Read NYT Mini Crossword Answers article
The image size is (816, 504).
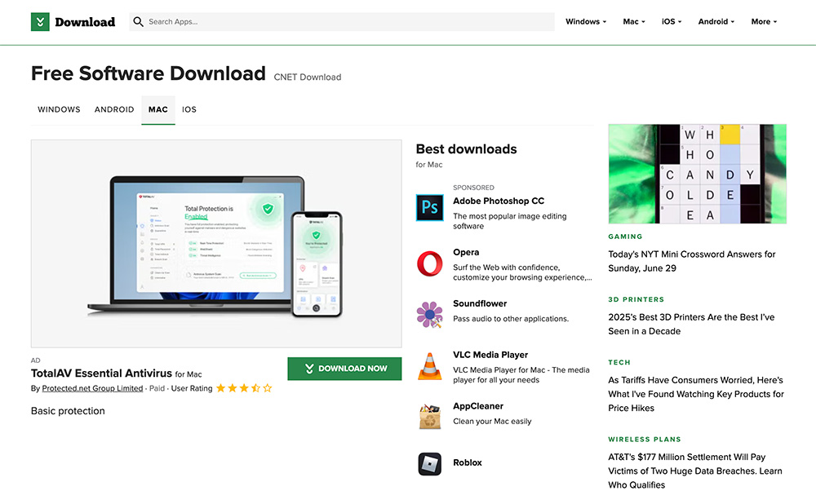[692, 261]
